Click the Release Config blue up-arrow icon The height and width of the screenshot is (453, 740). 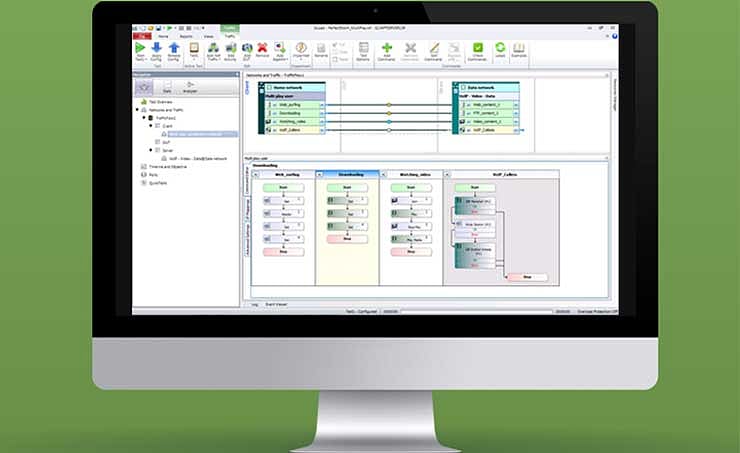coord(173,47)
